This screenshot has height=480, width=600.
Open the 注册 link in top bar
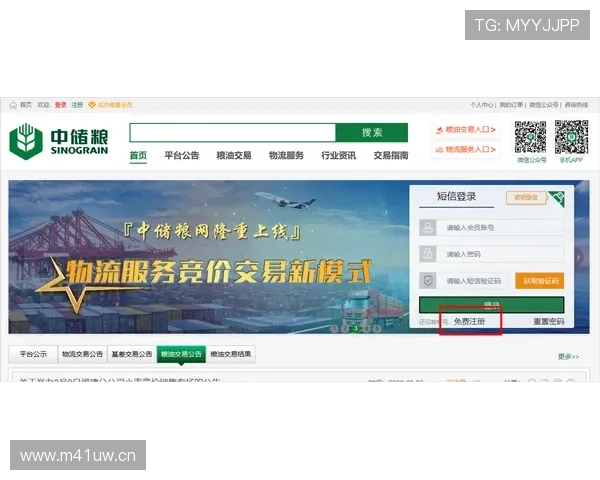(x=77, y=105)
